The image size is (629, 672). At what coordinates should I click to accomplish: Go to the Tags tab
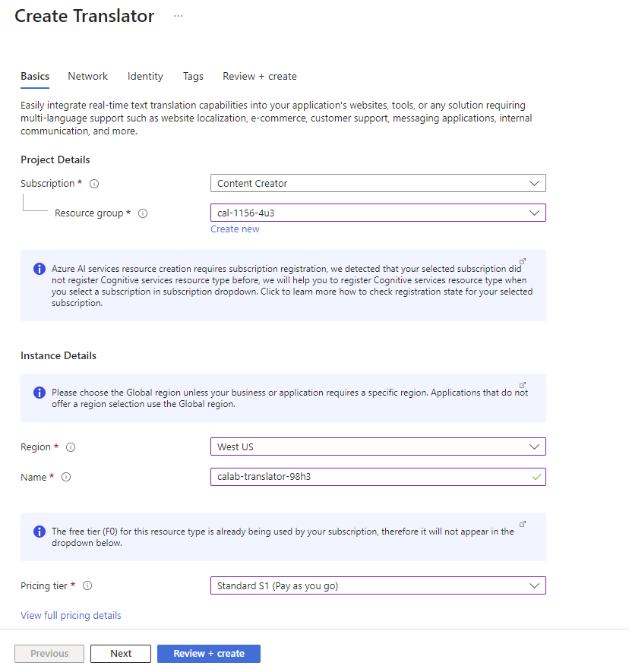tap(193, 76)
